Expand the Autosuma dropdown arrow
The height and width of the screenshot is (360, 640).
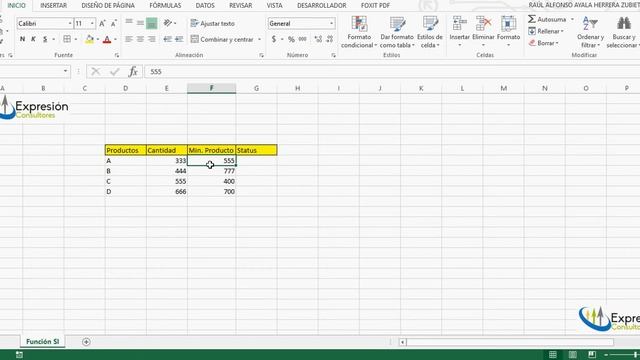[572, 19]
